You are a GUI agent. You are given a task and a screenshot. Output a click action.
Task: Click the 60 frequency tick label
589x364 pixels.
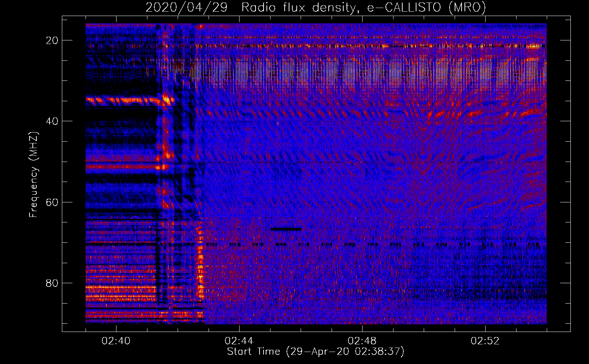pos(52,202)
